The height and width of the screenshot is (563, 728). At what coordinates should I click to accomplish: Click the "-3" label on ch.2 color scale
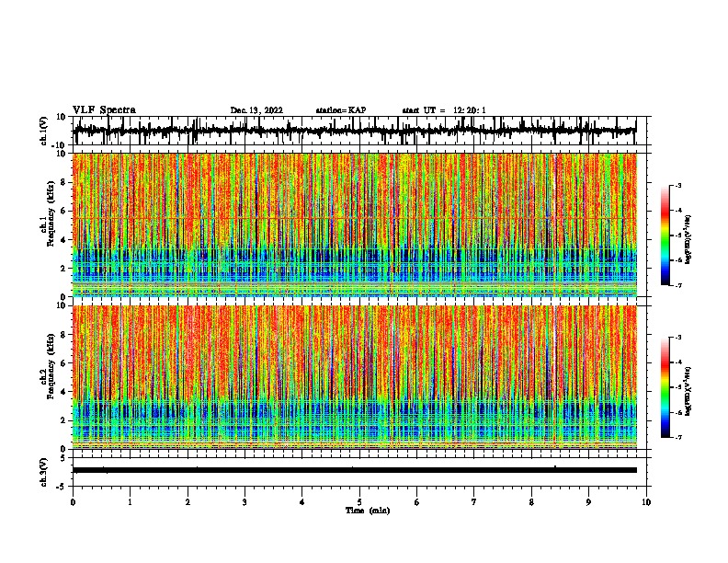[678, 338]
